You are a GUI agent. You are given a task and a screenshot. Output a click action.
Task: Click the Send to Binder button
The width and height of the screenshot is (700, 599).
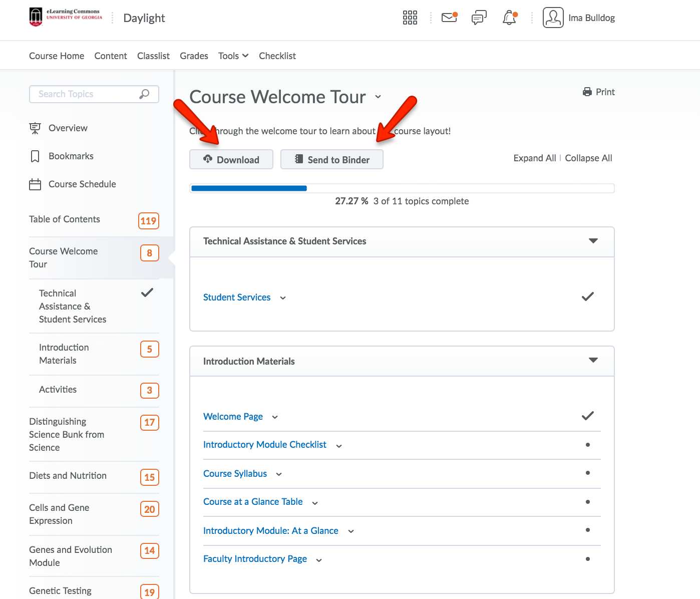click(x=331, y=160)
